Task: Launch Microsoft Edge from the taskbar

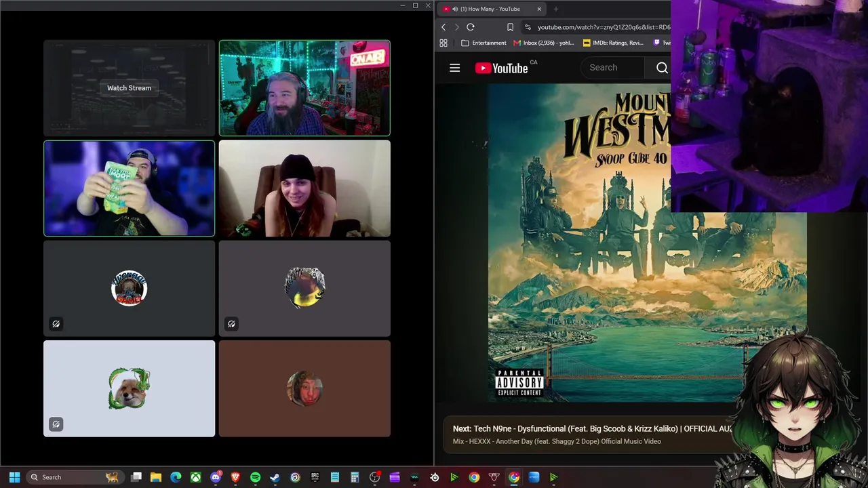Action: click(176, 477)
